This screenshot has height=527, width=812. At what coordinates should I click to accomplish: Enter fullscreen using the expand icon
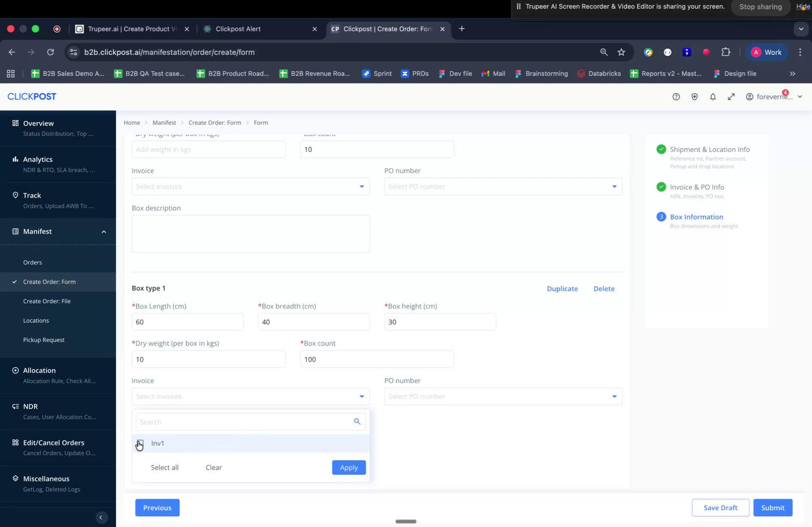tap(731, 96)
